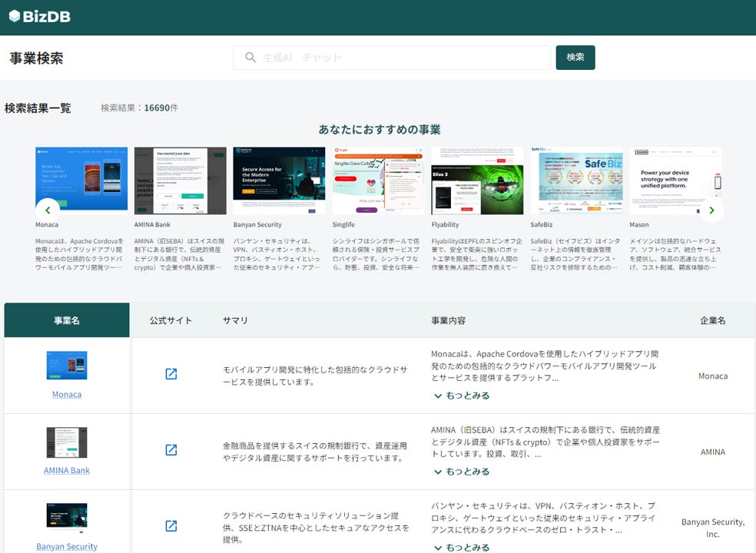Select the サマリ column header

(235, 320)
